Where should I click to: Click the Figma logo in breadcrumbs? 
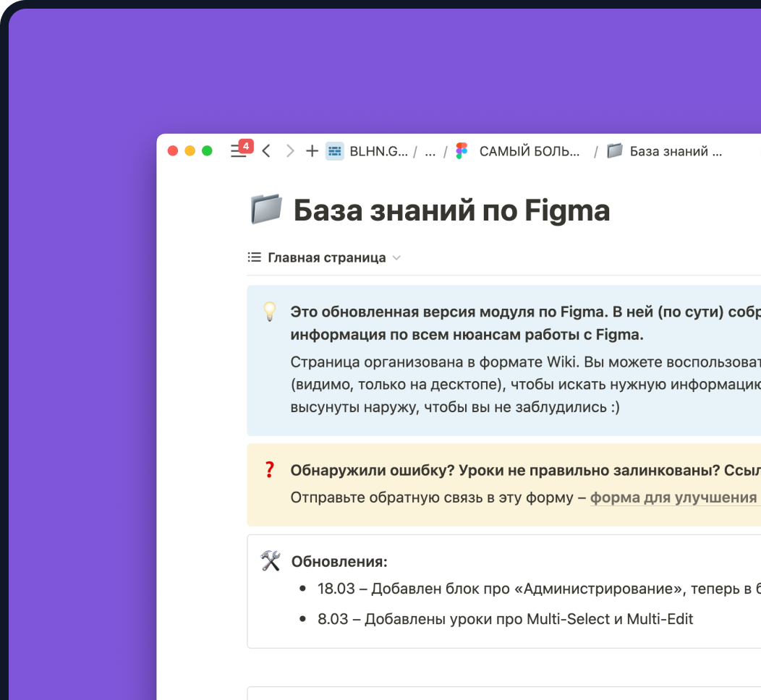click(x=462, y=151)
